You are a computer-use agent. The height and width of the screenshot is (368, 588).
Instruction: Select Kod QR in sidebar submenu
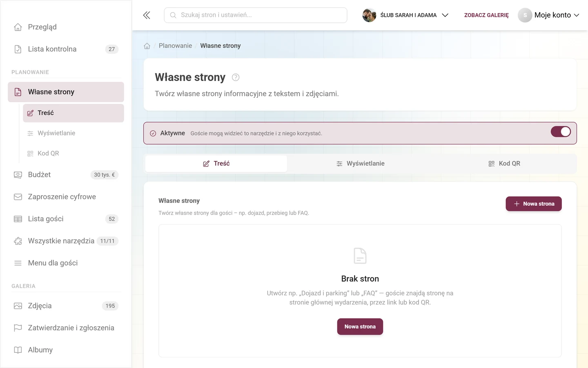coord(73,153)
